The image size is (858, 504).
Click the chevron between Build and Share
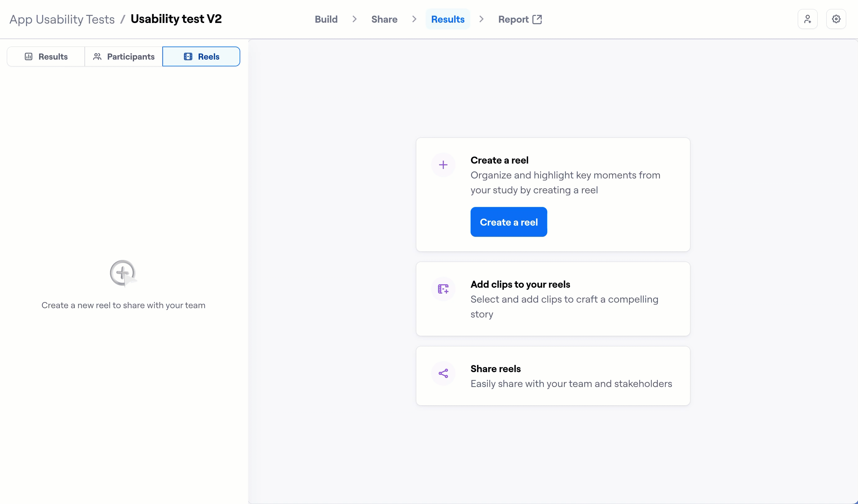pyautogui.click(x=354, y=19)
